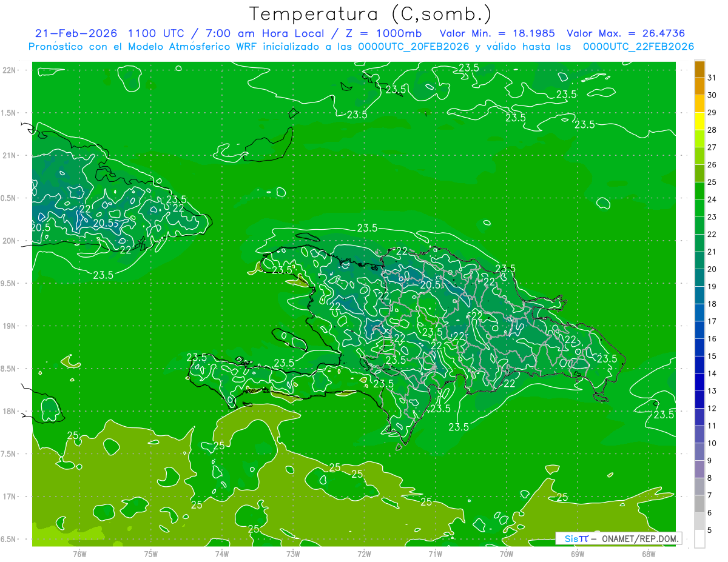Click the teal swatch between 19 and 20
The image size is (728, 562).
(x=699, y=278)
